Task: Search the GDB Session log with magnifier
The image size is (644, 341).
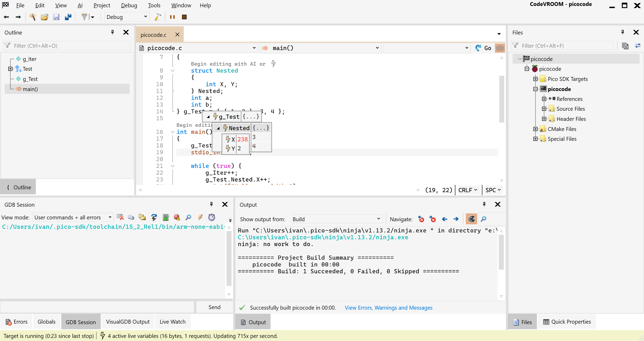Action: [188, 217]
